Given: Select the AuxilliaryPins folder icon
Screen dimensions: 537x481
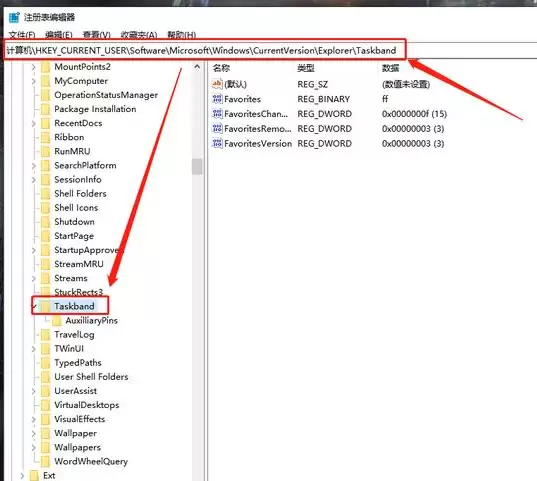Looking at the screenshot, I should coord(57,321).
